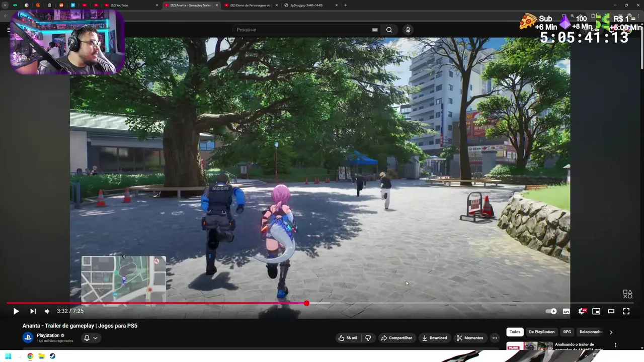644x362 pixels.
Task: Open the tab search dropdown arrow
Action: pos(5,5)
